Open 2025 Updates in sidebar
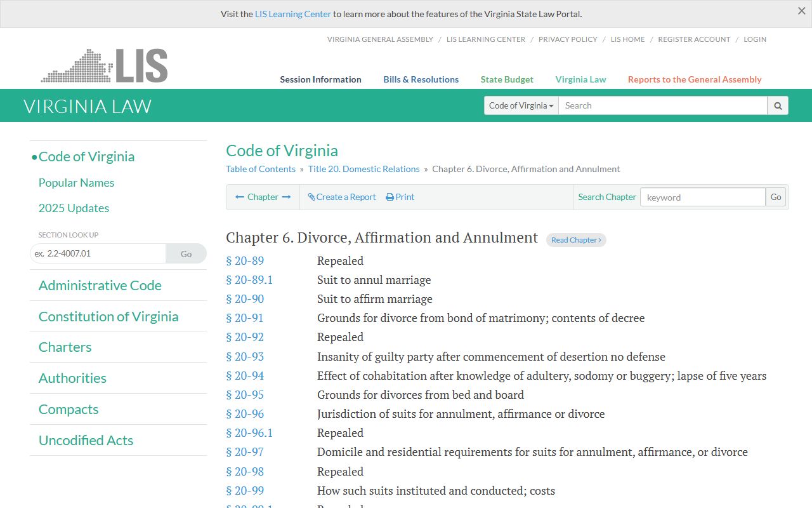812x508 pixels. [74, 208]
